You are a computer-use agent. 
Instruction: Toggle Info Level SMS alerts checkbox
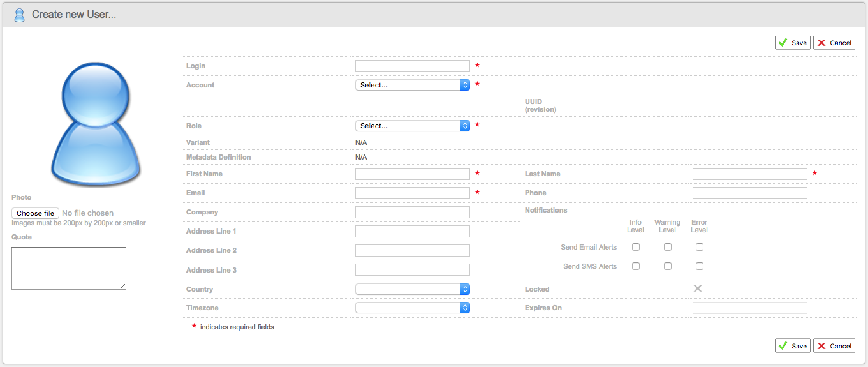click(x=636, y=266)
